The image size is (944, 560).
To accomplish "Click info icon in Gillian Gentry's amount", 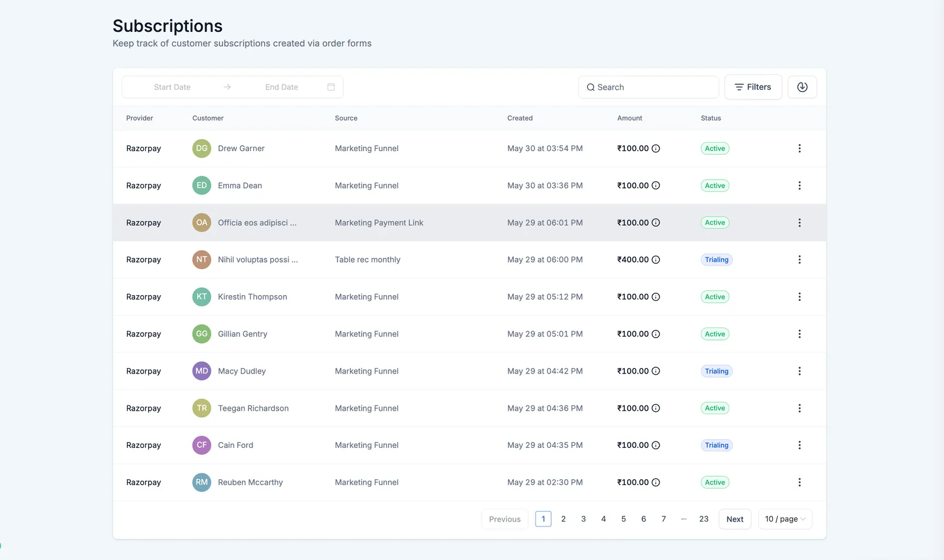I will pos(655,334).
